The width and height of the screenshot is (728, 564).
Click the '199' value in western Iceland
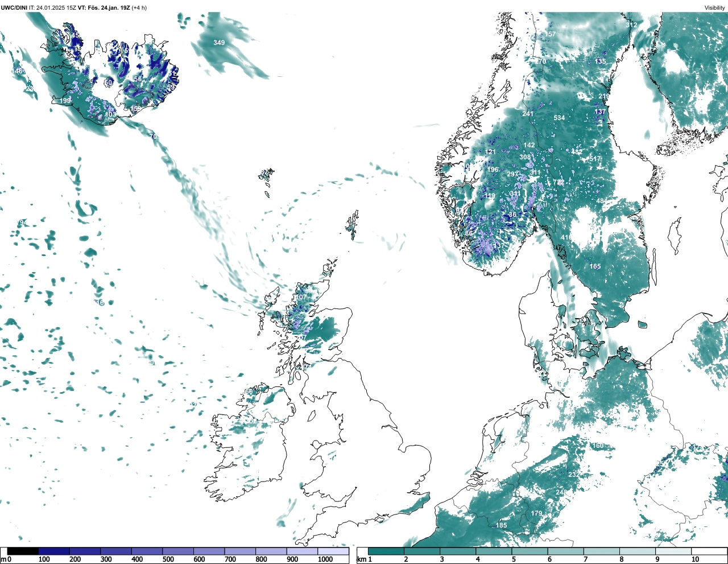pyautogui.click(x=65, y=101)
